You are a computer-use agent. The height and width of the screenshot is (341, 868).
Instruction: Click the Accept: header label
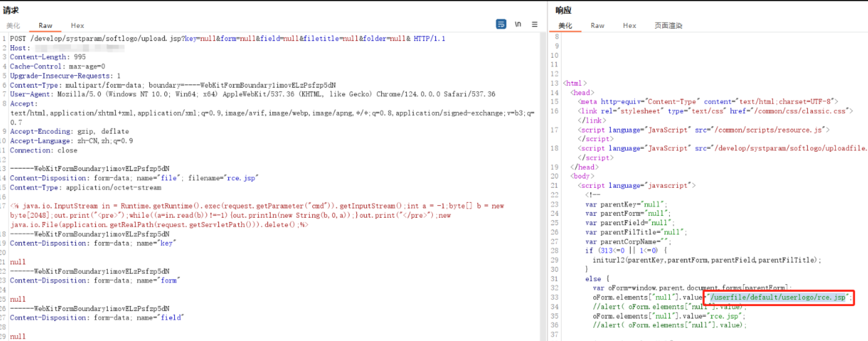click(x=24, y=104)
